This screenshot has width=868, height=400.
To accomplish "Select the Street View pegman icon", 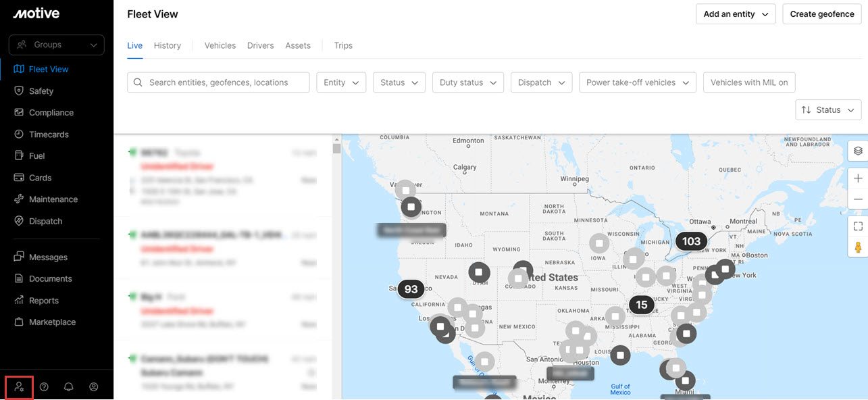I will point(858,247).
